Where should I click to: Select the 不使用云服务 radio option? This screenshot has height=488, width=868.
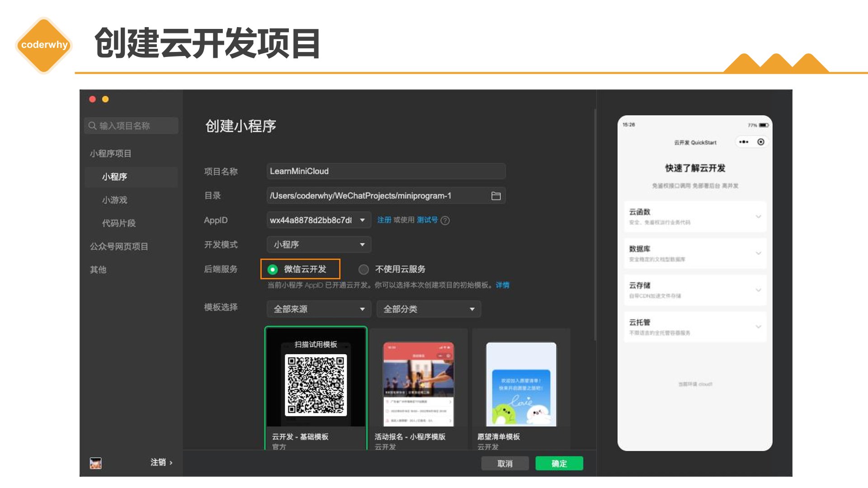(363, 269)
